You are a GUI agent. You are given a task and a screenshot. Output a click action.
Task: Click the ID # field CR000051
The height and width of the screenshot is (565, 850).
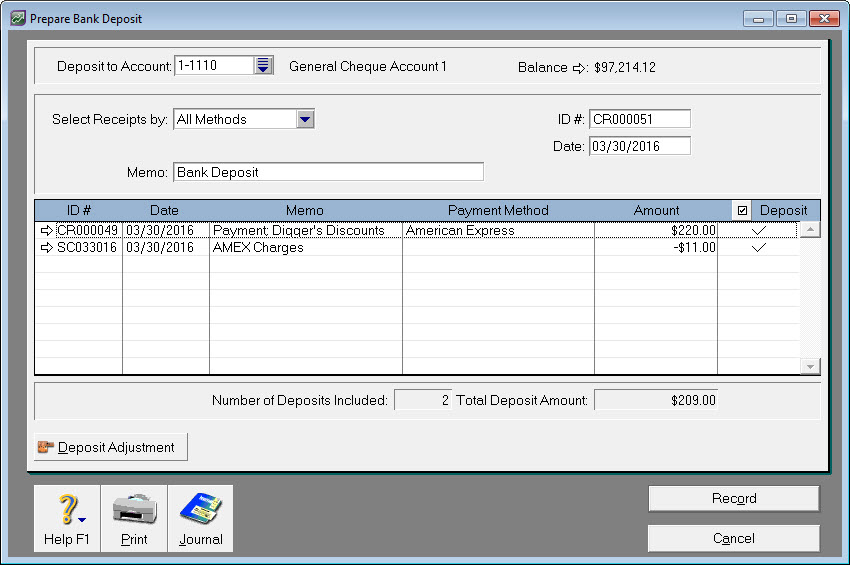(639, 119)
